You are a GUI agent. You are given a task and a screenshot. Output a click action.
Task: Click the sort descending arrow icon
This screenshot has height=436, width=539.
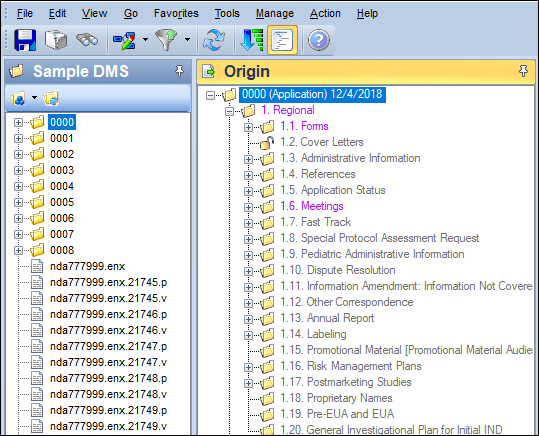(252, 40)
